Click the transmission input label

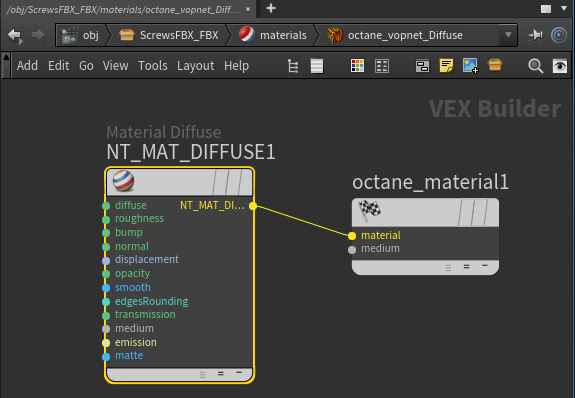point(145,315)
